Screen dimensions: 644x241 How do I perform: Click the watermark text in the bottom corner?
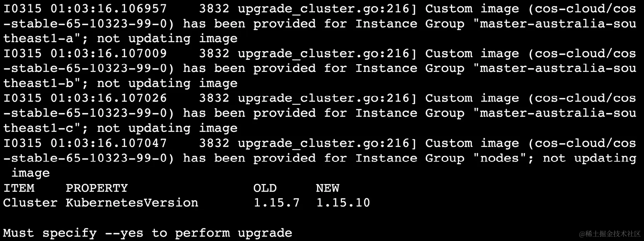pos(610,234)
